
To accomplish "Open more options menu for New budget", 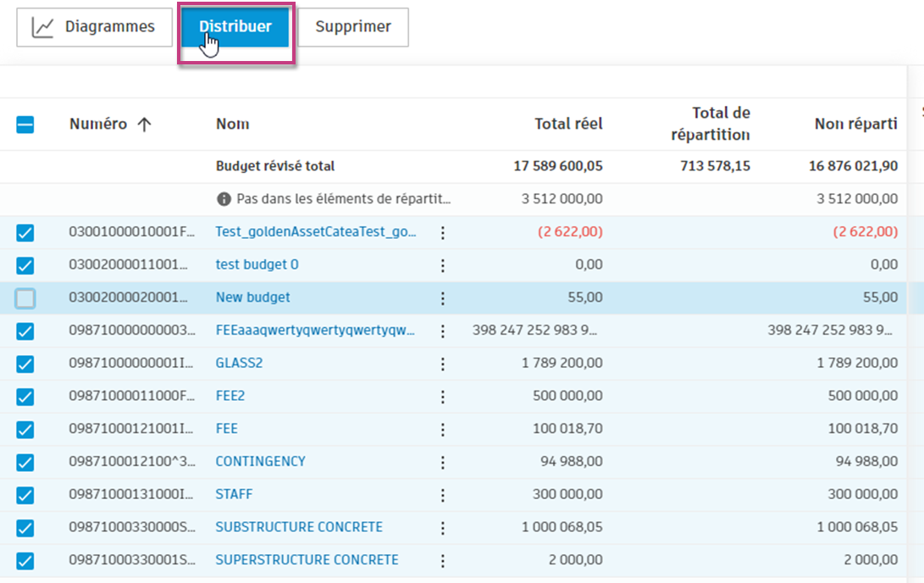I will 443,298.
